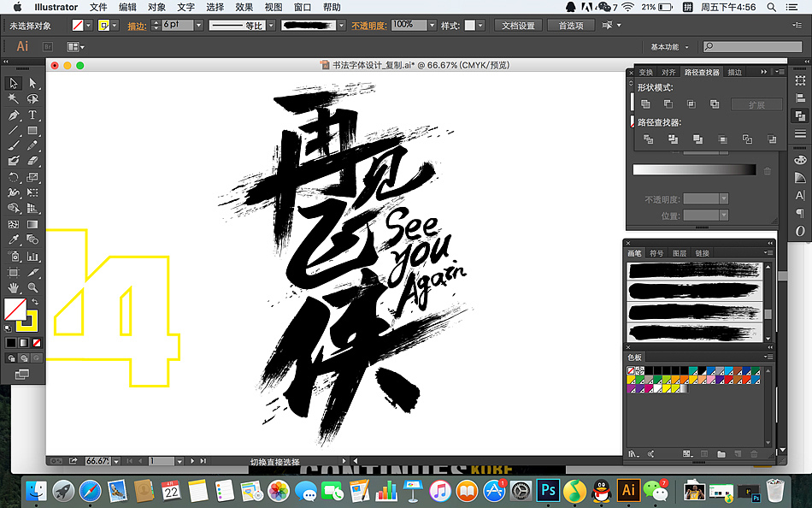Click the 文档设置 button

point(518,26)
